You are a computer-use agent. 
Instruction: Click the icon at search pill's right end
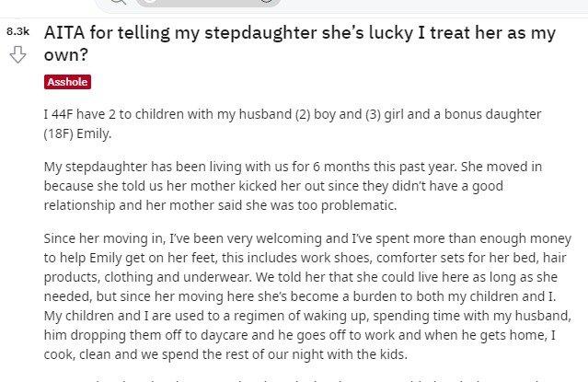click(x=266, y=2)
